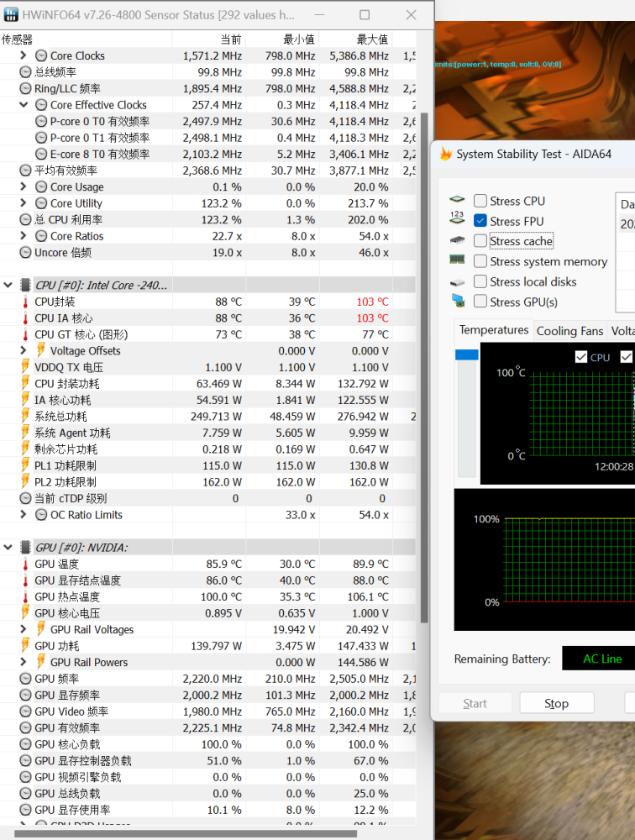Switch to the Cooling Fans tab
The height and width of the screenshot is (840, 635).
569,331
